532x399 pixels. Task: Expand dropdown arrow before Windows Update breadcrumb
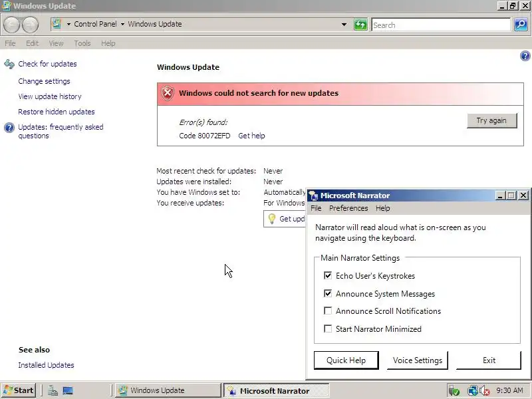[x=122, y=24]
